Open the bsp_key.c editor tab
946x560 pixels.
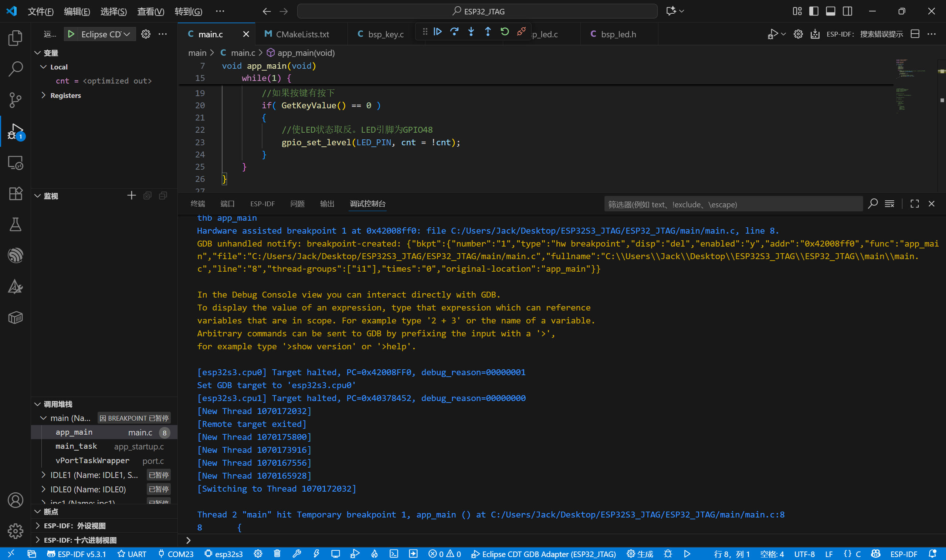tap(385, 34)
